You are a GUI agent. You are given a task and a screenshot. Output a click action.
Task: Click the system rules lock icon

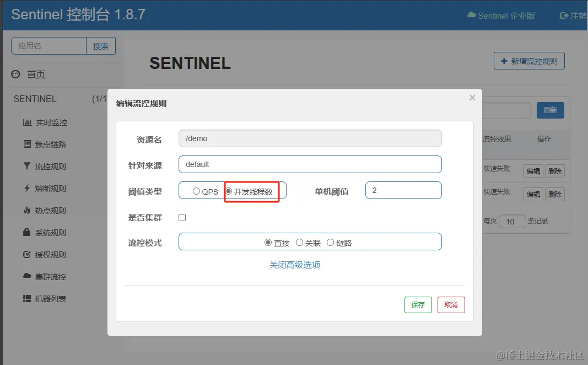click(x=27, y=233)
